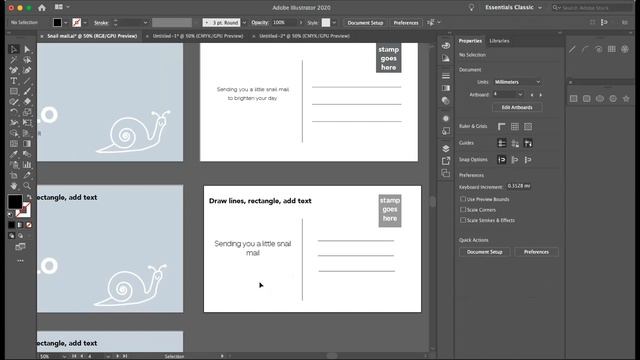Image resolution: width=640 pixels, height=360 pixels.
Task: Open the Units Millimeters dropdown
Action: [517, 82]
